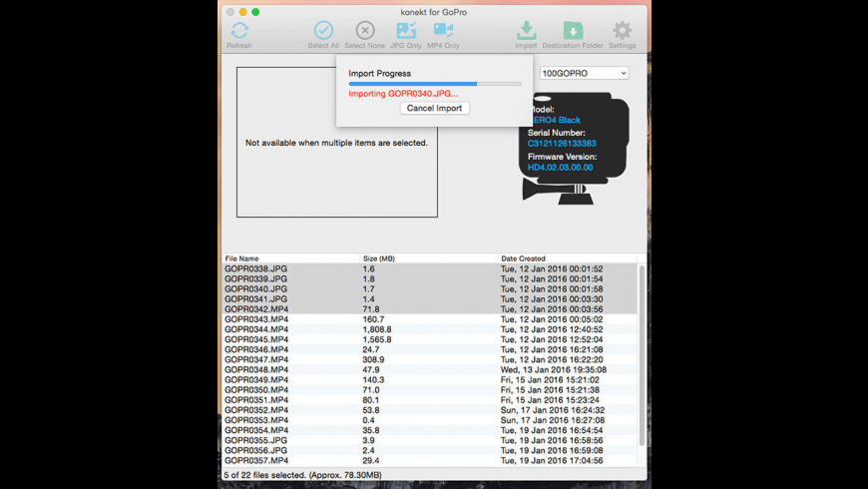Click date Fri, 15 Jan 2016 15:21:02
This screenshot has height=489, width=868.
pos(551,380)
